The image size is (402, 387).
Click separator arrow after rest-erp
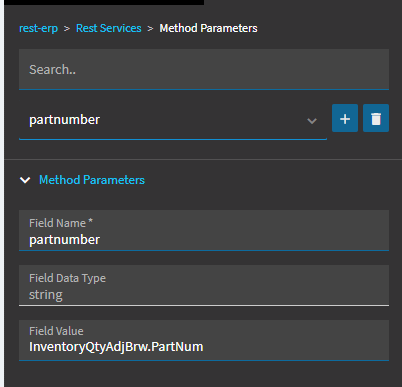(x=67, y=29)
